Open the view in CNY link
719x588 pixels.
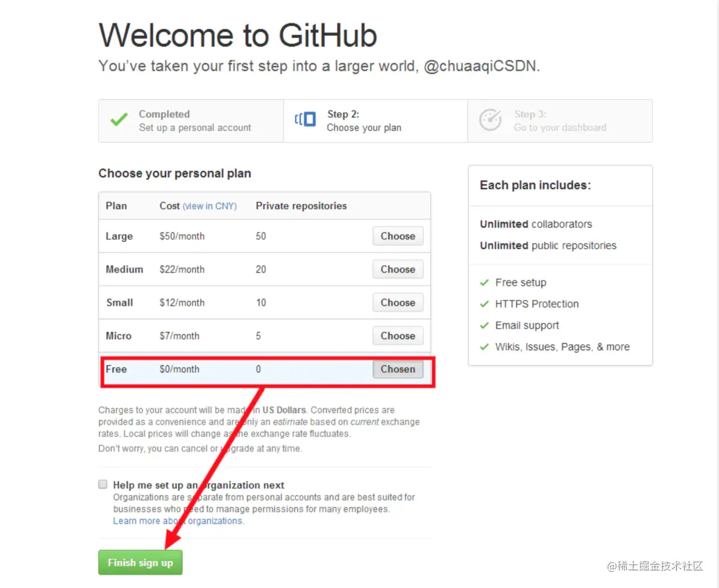[210, 206]
